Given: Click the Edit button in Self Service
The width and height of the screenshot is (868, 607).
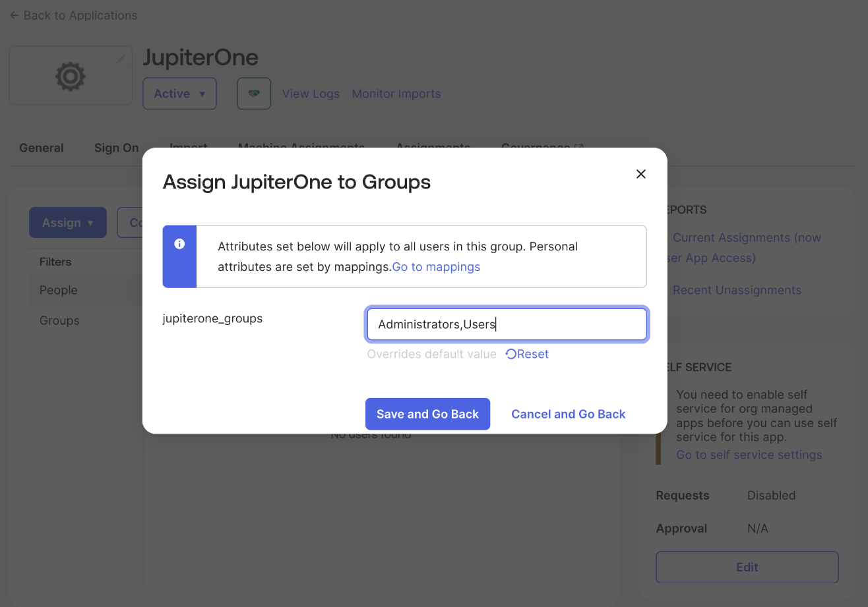Looking at the screenshot, I should pyautogui.click(x=747, y=567).
